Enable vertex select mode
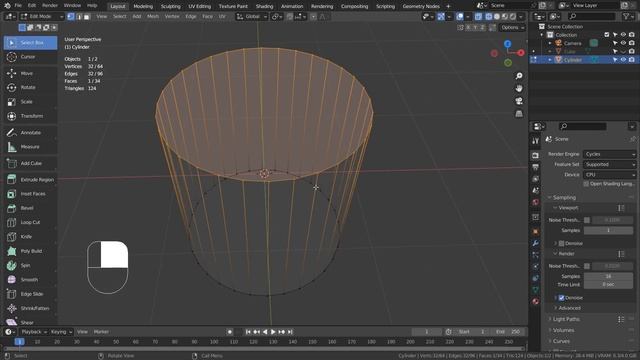The height and width of the screenshot is (360, 640). click(71, 17)
